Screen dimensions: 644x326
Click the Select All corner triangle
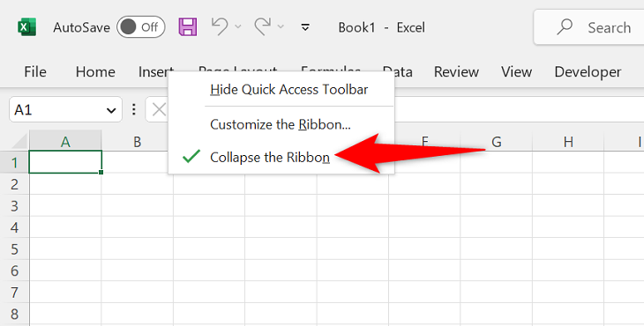(x=19, y=141)
